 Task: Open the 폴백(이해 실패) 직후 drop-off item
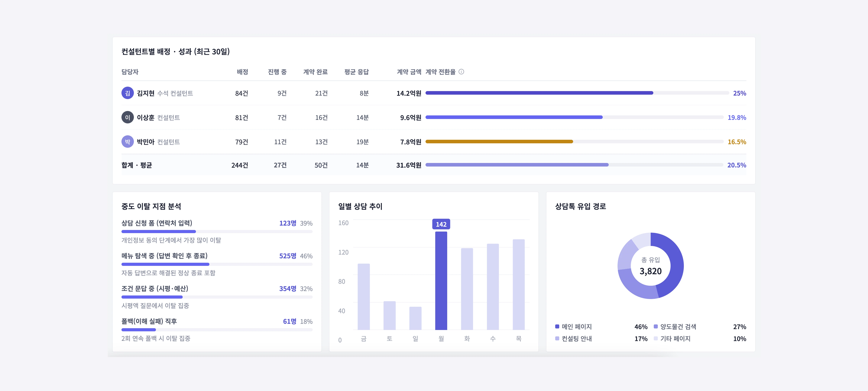[217, 330]
